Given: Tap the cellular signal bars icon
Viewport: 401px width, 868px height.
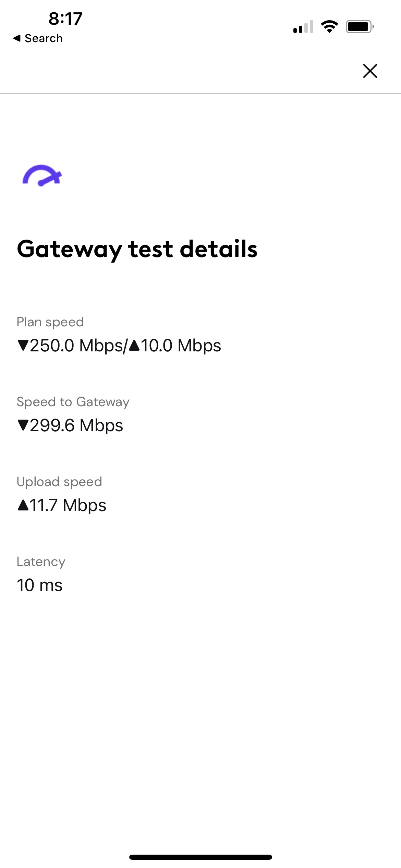Looking at the screenshot, I should coord(303,27).
